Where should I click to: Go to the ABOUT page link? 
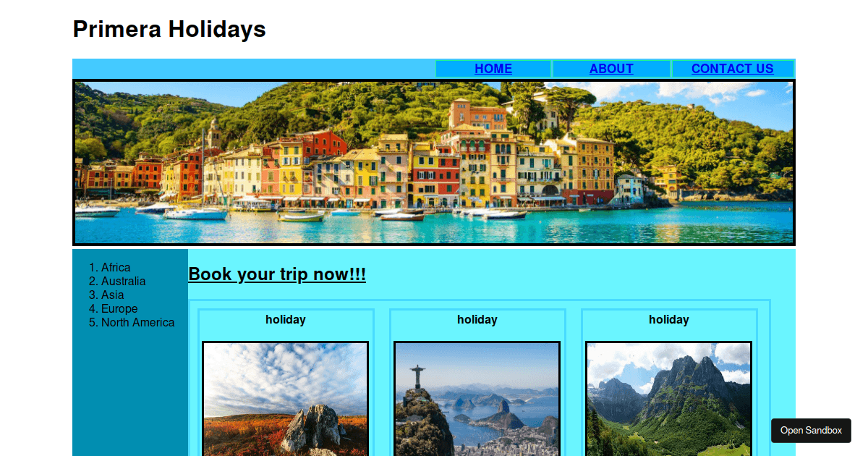pos(611,69)
